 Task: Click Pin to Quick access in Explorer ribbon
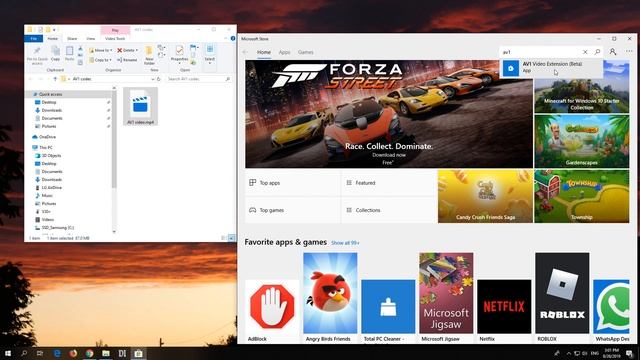tap(37, 55)
